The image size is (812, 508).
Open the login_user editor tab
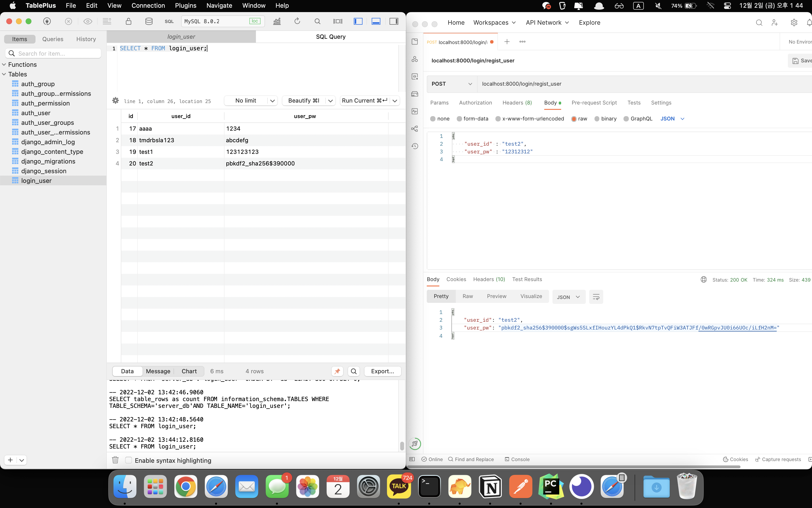181,37
